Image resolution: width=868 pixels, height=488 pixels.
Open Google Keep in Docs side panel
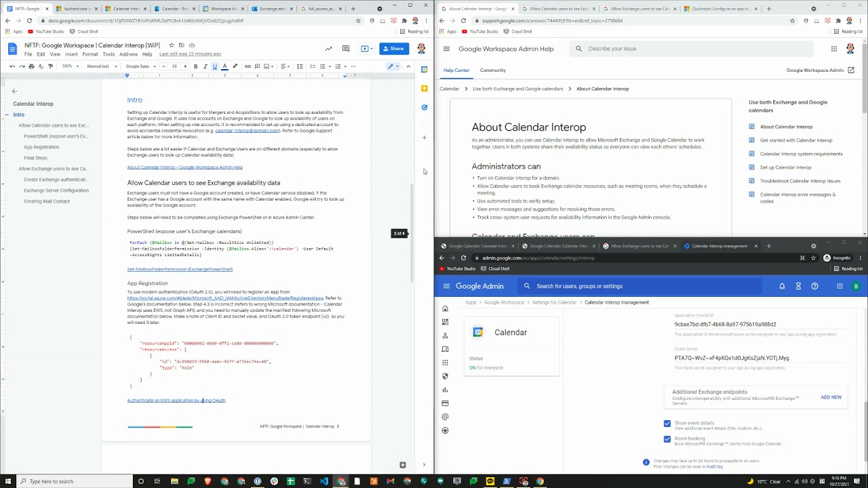click(x=425, y=88)
